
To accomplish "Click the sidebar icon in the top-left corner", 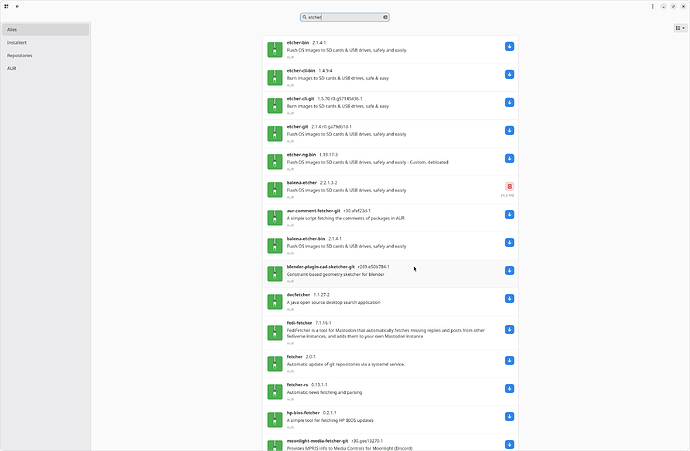I will point(5,6).
